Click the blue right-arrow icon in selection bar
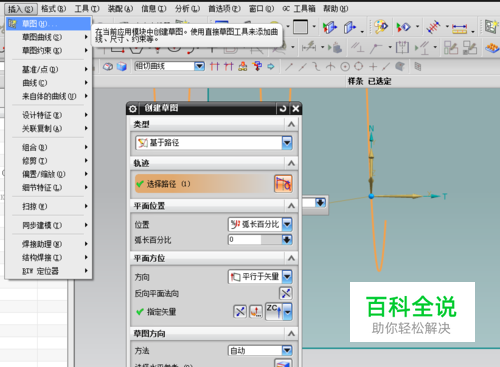This screenshot has width=500, height=367. pos(271,67)
